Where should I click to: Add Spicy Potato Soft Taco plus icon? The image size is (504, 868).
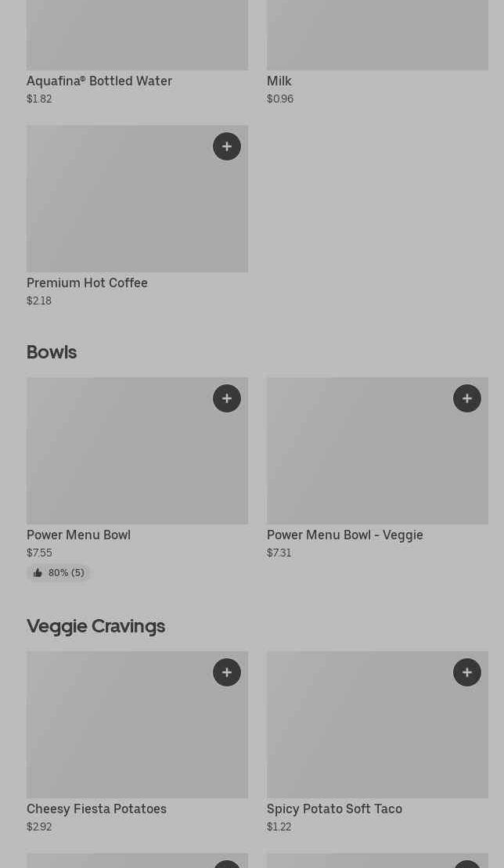tap(467, 672)
